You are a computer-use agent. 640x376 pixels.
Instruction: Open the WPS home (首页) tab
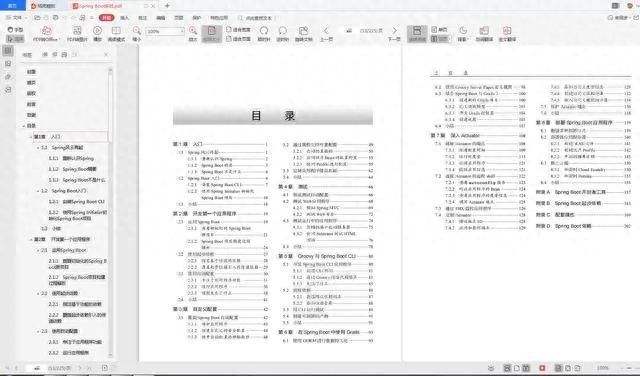[12, 6]
